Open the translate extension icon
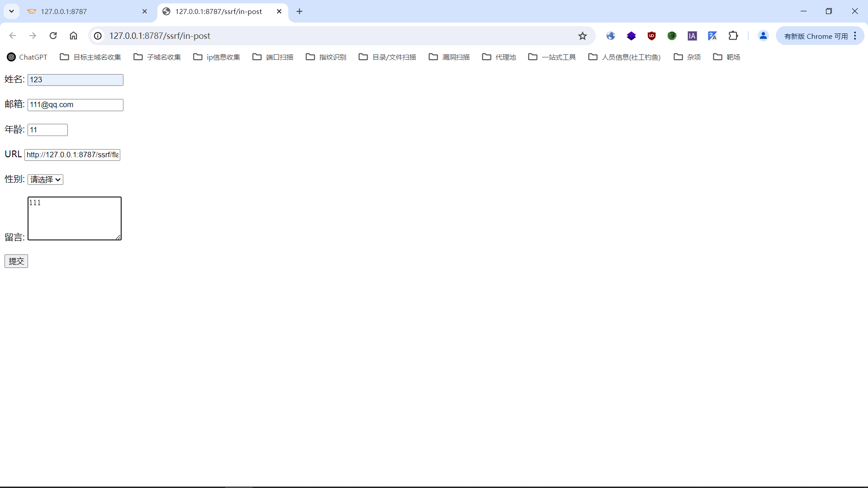The height and width of the screenshot is (488, 868). pyautogui.click(x=712, y=36)
